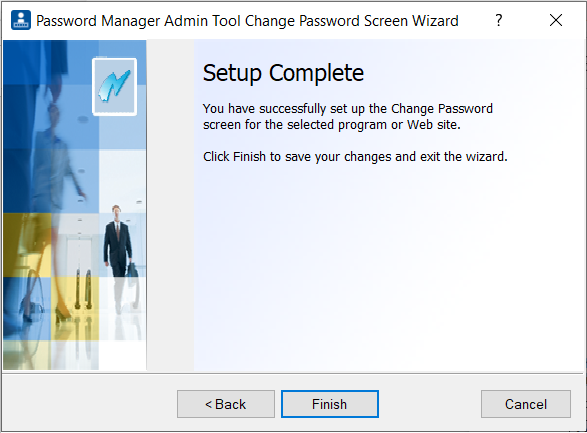This screenshot has width=587, height=433.
Task: Click the Password Manager title bar icon
Action: (x=21, y=20)
